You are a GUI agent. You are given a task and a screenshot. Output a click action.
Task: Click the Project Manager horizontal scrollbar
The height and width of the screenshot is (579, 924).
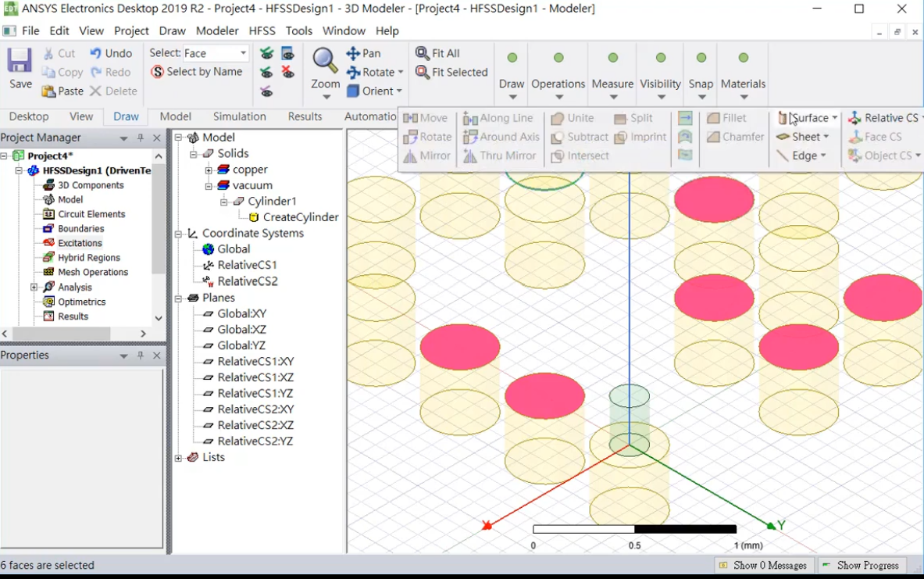61,334
